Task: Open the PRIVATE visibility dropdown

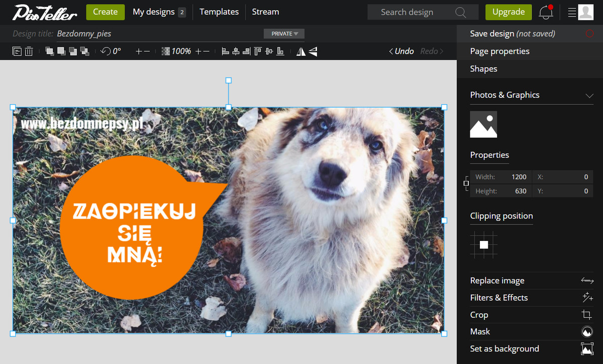Action: pos(284,34)
